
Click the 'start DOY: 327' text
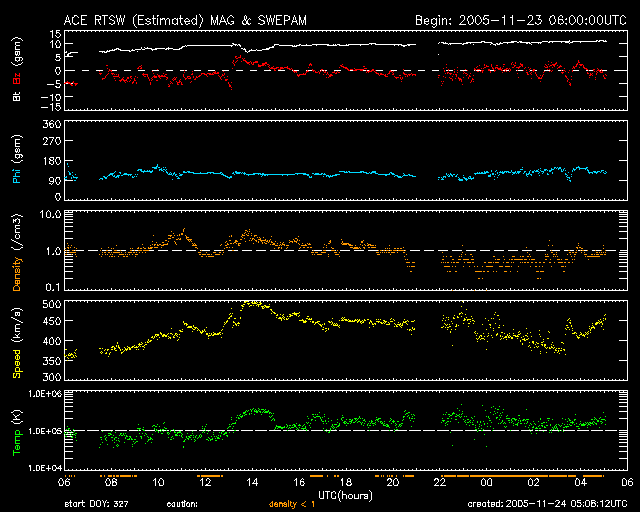[x=97, y=505]
